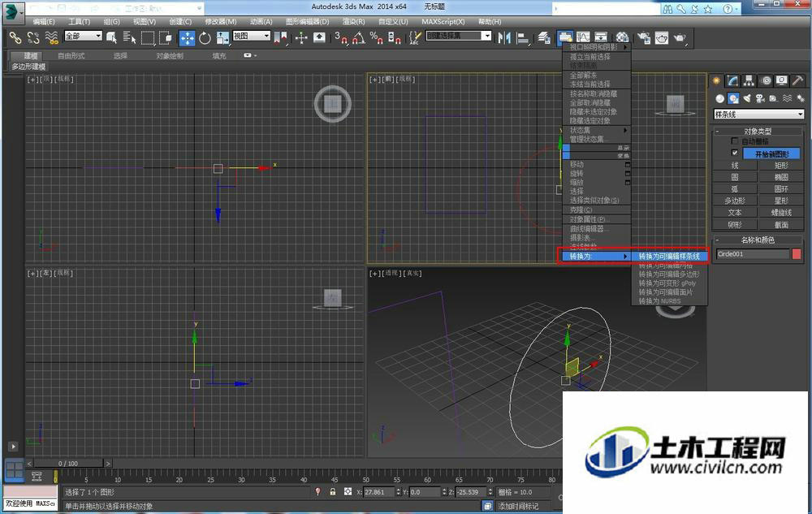Expand the 状态集 submenu
The image size is (812, 514).
(x=597, y=130)
